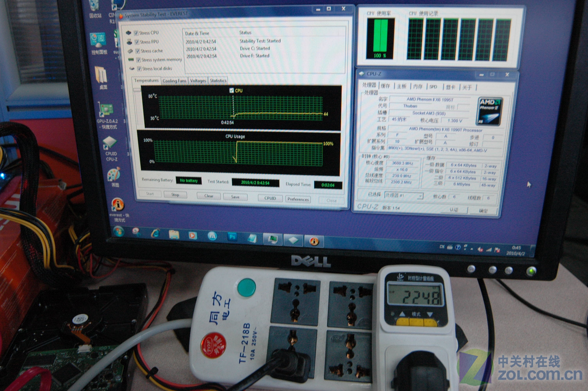
Task: Toggle the Stress local disks checkbox
Action: [x=139, y=69]
